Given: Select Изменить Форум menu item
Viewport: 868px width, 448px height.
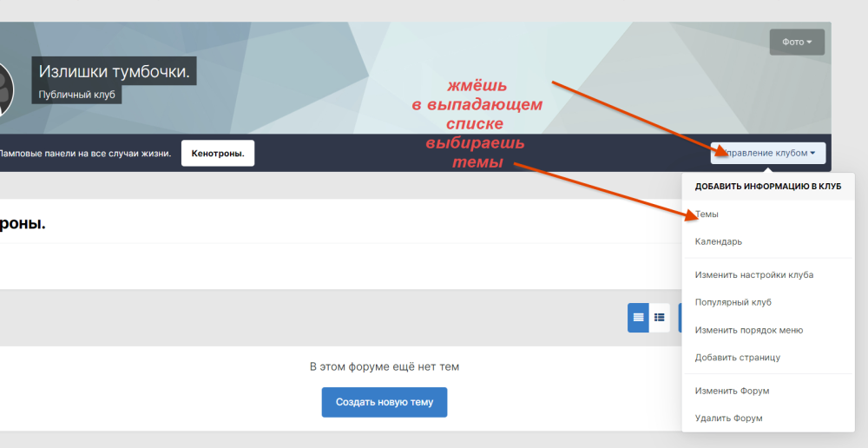Looking at the screenshot, I should [x=732, y=391].
